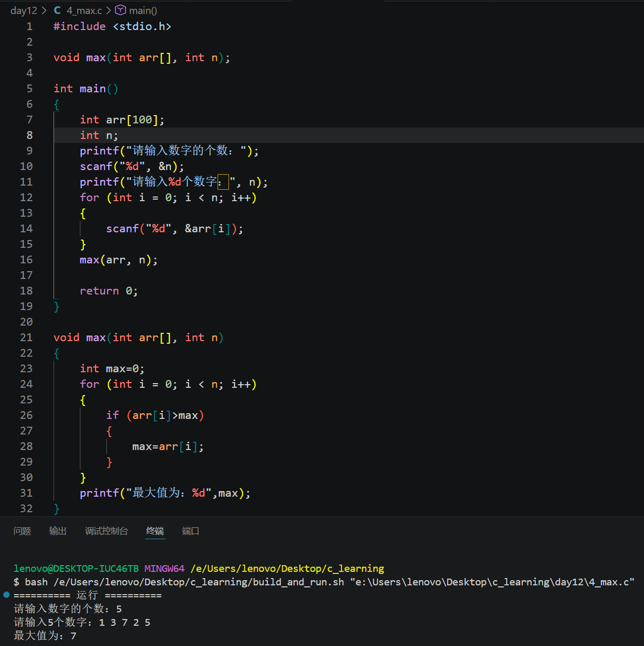This screenshot has width=644, height=646.
Task: Select the 终端 panel tab
Action: point(155,531)
